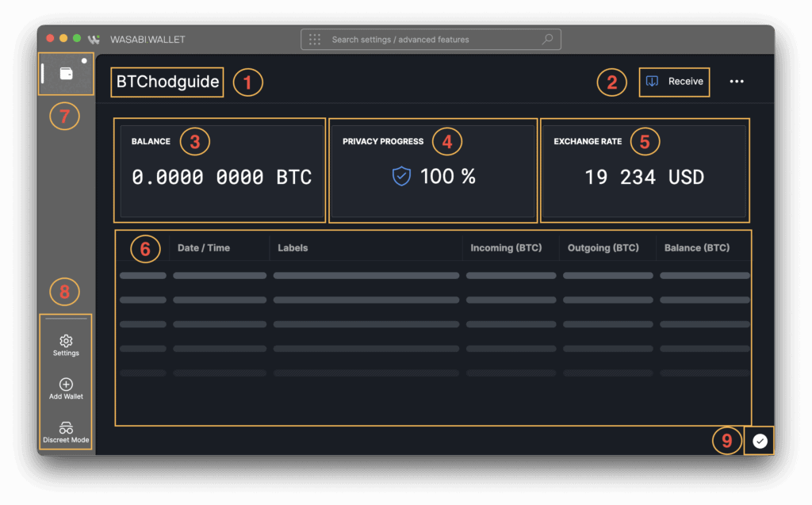Click the magnifier icon in the search bar
This screenshot has height=505, width=812.
coord(547,39)
